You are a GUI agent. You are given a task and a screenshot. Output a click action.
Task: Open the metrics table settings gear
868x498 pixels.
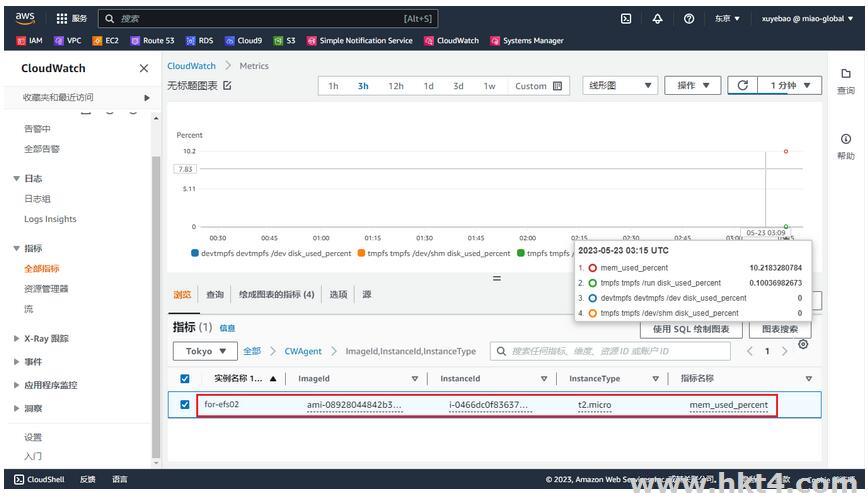tap(803, 344)
